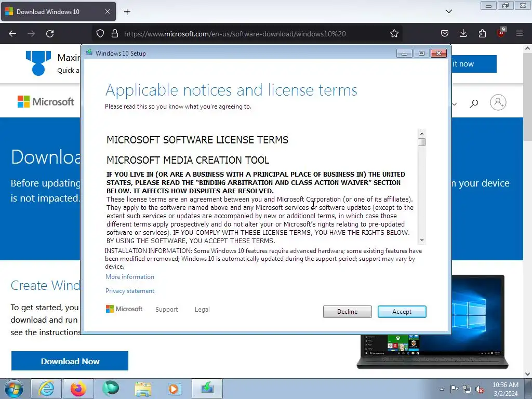This screenshot has width=532, height=399.
Task: Save page to Pocket
Action: click(x=445, y=34)
